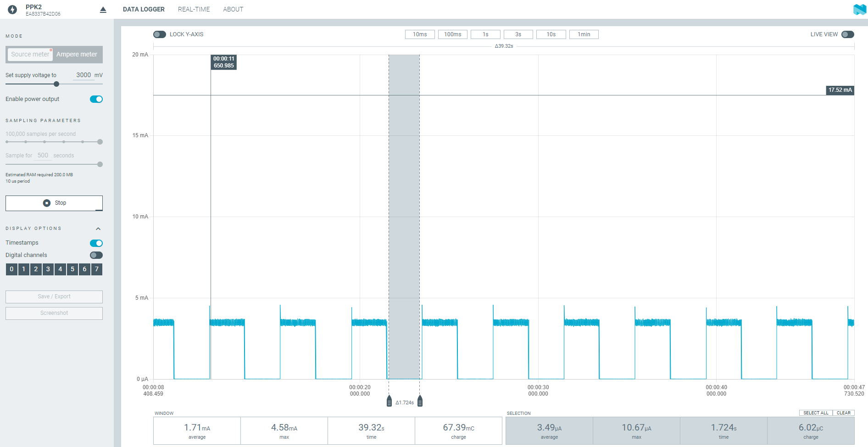Toggle digital channel 0 button
The image size is (868, 447).
coord(11,269)
